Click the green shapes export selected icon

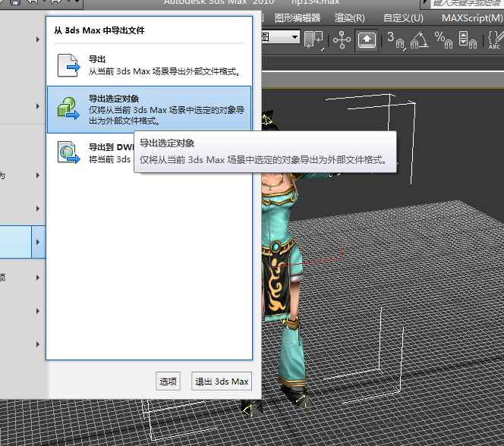point(68,109)
